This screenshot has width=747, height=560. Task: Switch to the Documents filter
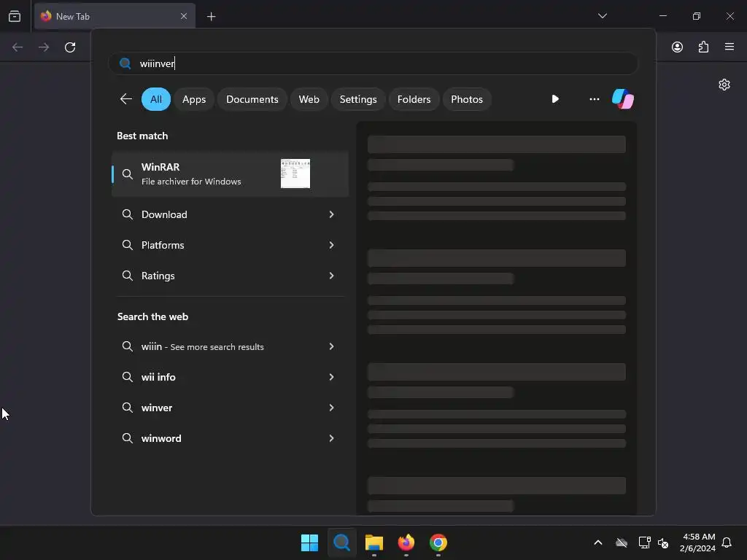pyautogui.click(x=252, y=99)
